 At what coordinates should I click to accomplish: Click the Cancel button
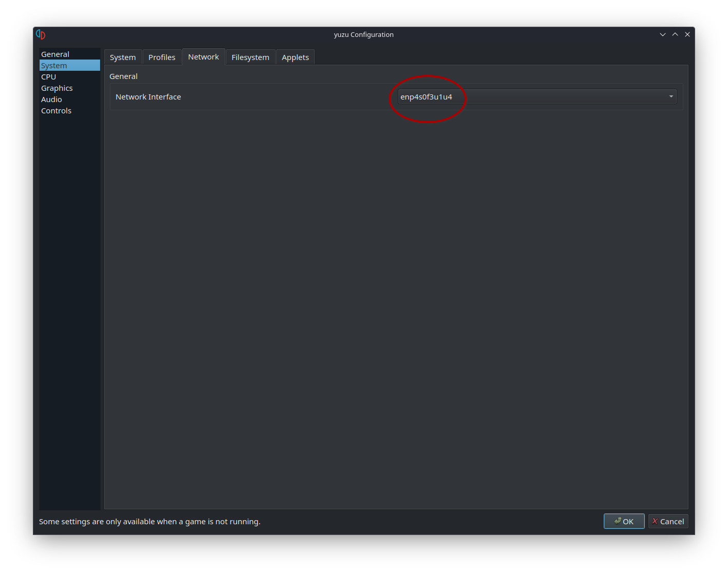(668, 521)
